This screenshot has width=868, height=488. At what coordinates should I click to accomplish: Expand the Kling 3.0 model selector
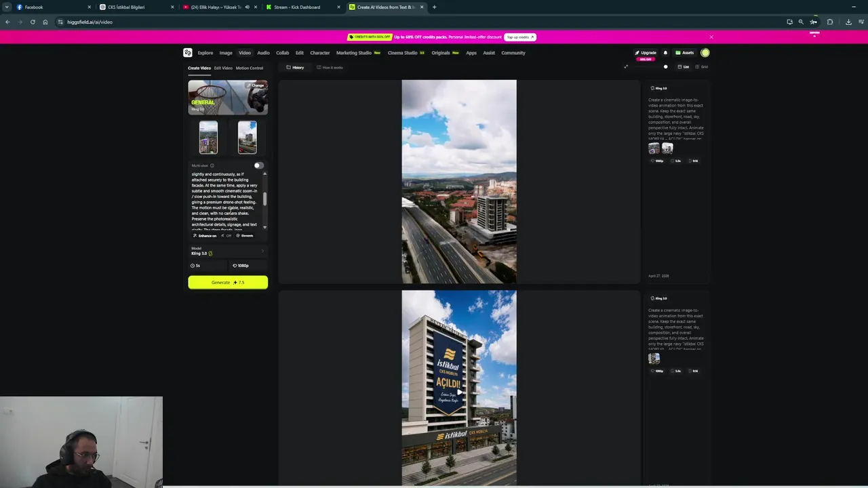tap(228, 251)
